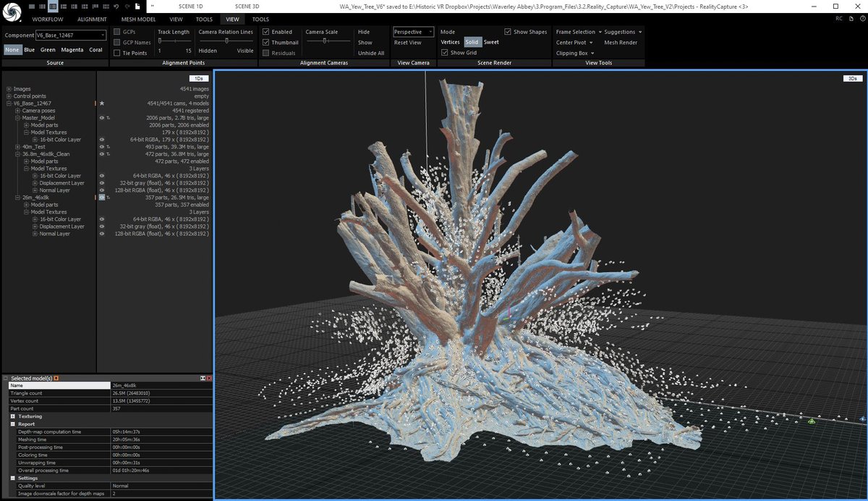868x501 pixels.
Task: Click the RealityCapture aperture logo button
Action: point(12,12)
